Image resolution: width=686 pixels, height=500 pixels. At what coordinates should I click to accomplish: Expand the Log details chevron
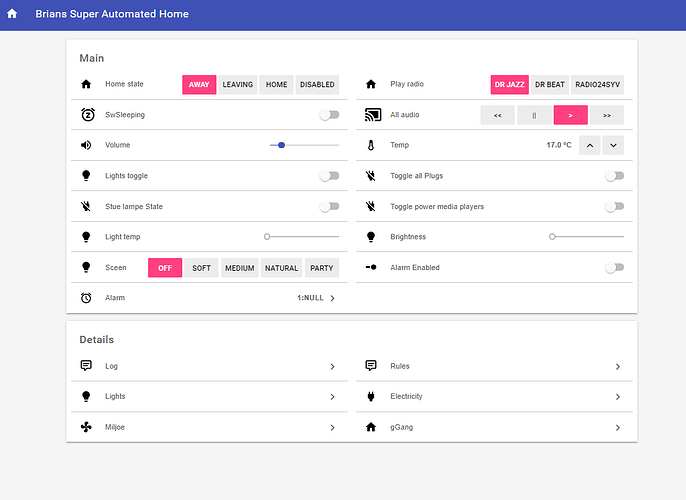pyautogui.click(x=332, y=367)
